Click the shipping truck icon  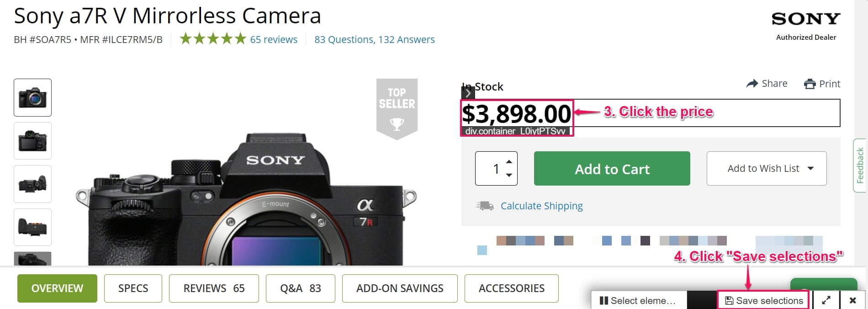click(484, 205)
